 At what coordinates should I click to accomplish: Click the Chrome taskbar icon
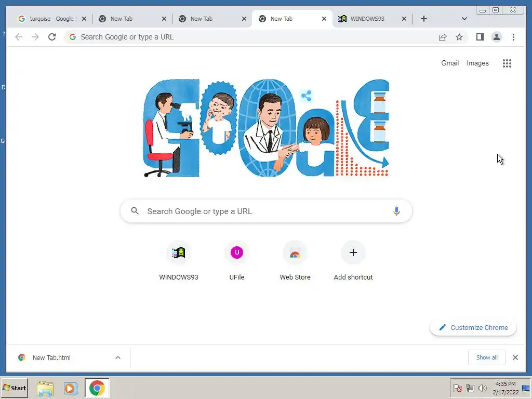click(x=97, y=388)
